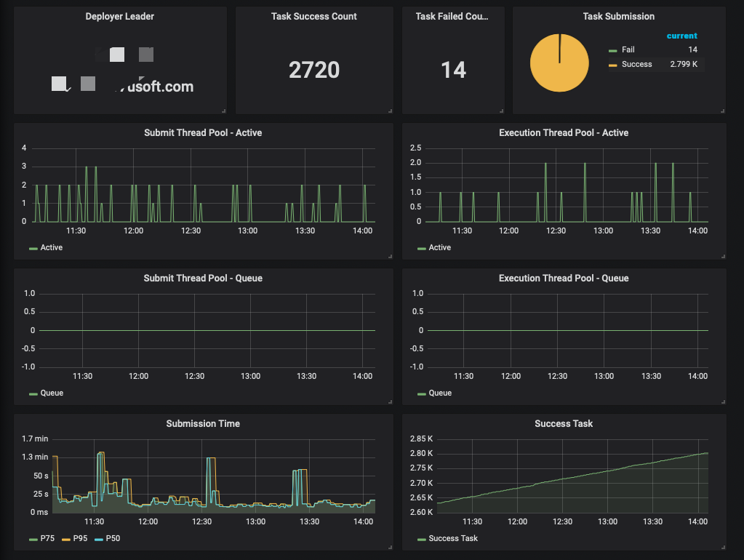Open the Submission Time panel title dropdown
Screen dimensions: 744x560
203,424
